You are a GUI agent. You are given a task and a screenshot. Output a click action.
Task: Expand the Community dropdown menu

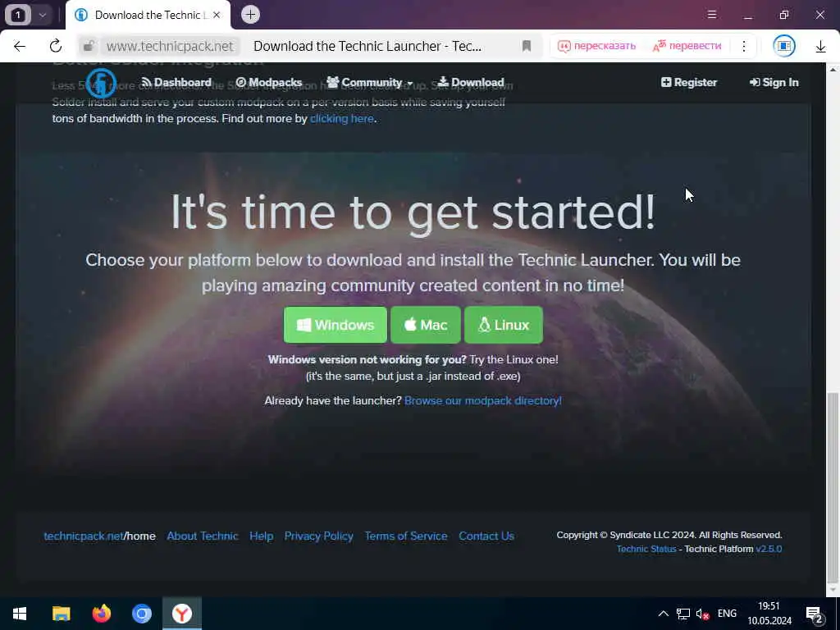tap(370, 83)
